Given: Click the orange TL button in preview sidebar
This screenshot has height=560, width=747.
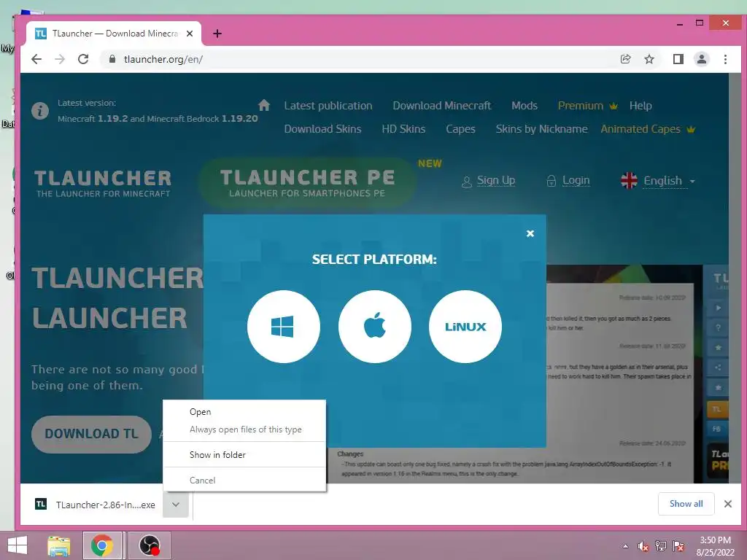Looking at the screenshot, I should tap(718, 409).
